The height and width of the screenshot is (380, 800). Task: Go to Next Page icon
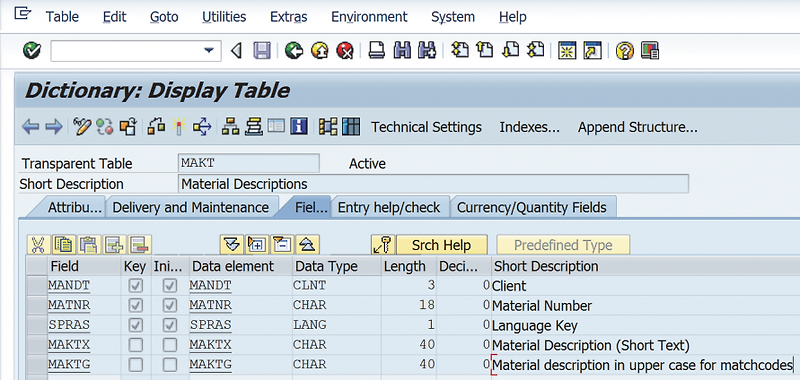point(510,50)
